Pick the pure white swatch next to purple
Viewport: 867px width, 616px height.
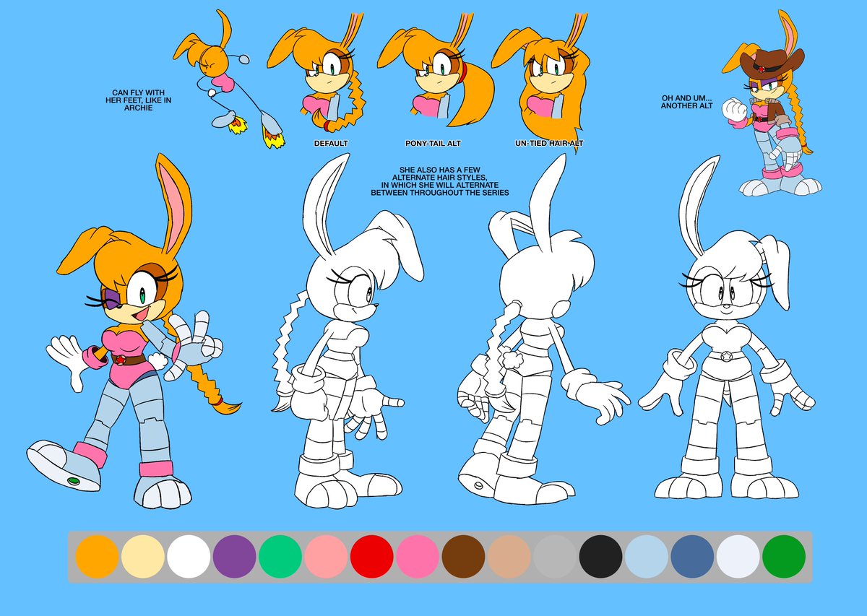[189, 557]
